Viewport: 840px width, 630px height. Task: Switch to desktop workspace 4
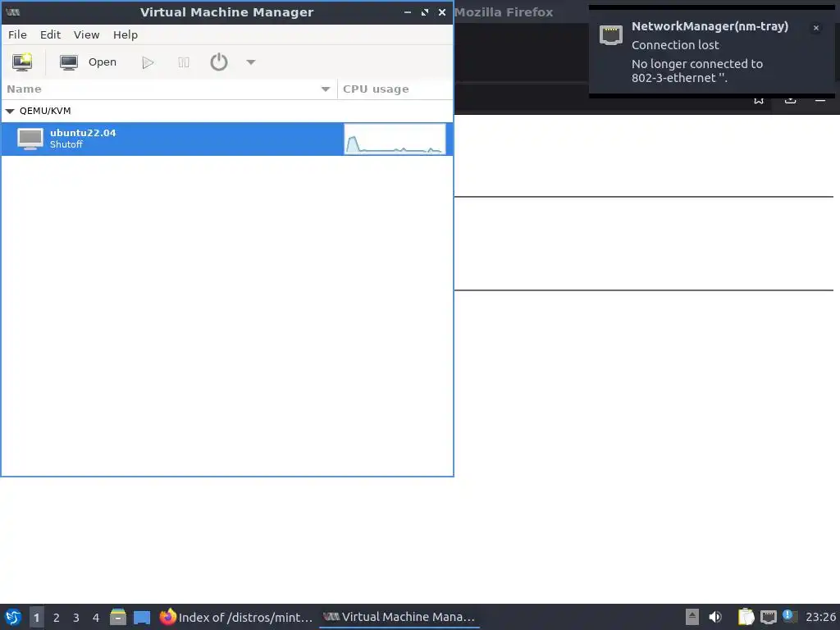point(96,618)
